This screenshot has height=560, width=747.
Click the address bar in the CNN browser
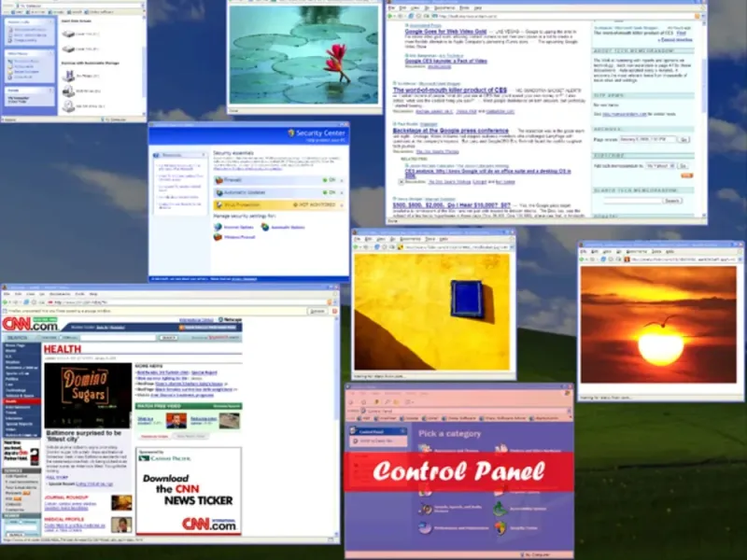click(x=186, y=302)
